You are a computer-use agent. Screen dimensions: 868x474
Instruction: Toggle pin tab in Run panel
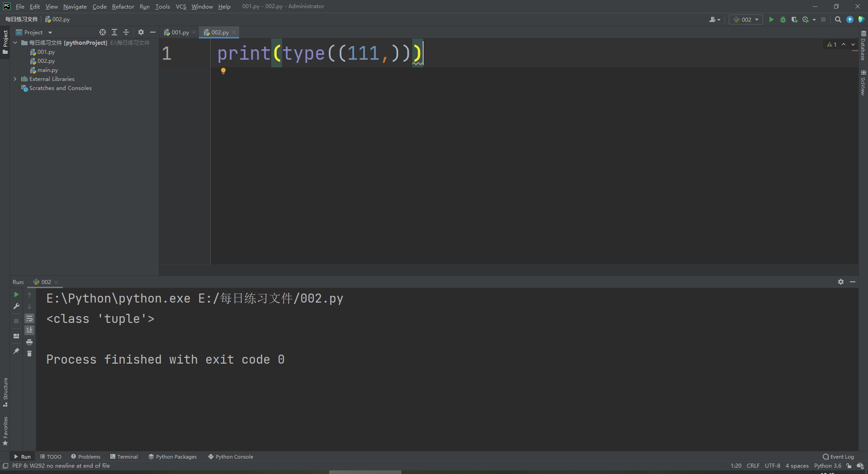pos(16,351)
